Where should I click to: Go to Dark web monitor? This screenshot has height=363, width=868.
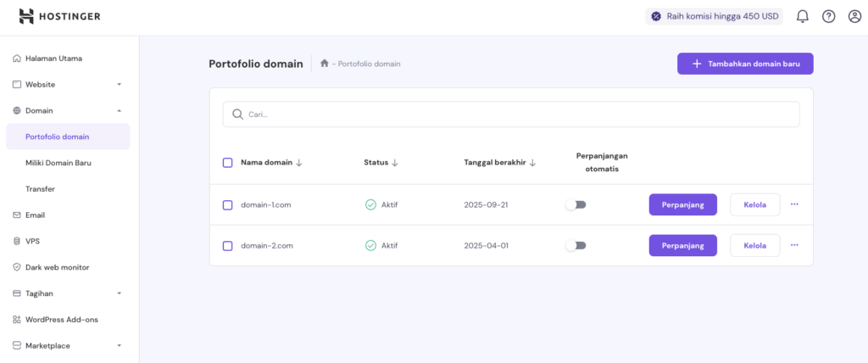point(57,267)
